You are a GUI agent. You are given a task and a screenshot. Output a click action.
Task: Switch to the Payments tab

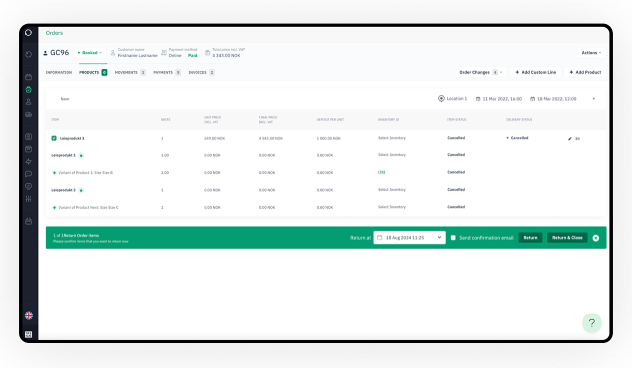pos(166,73)
